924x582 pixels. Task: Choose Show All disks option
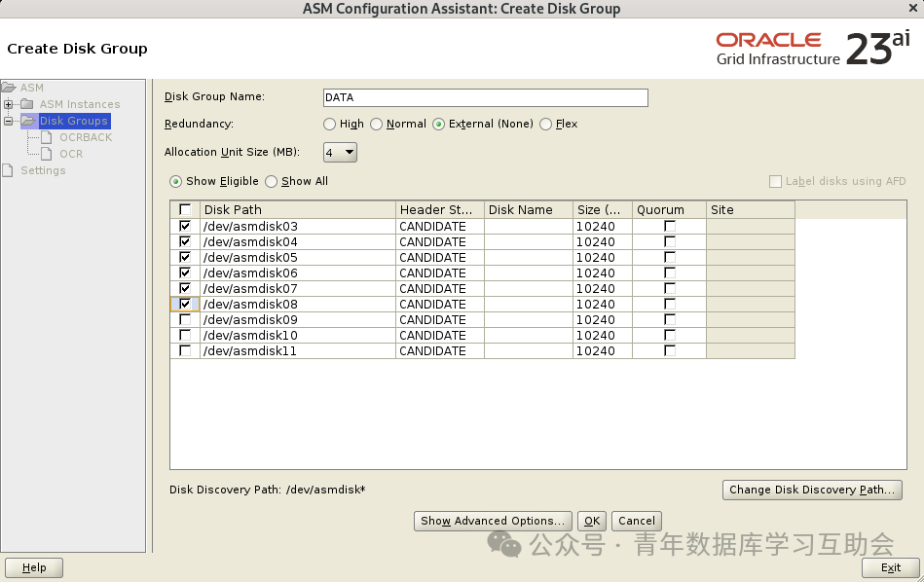click(271, 181)
